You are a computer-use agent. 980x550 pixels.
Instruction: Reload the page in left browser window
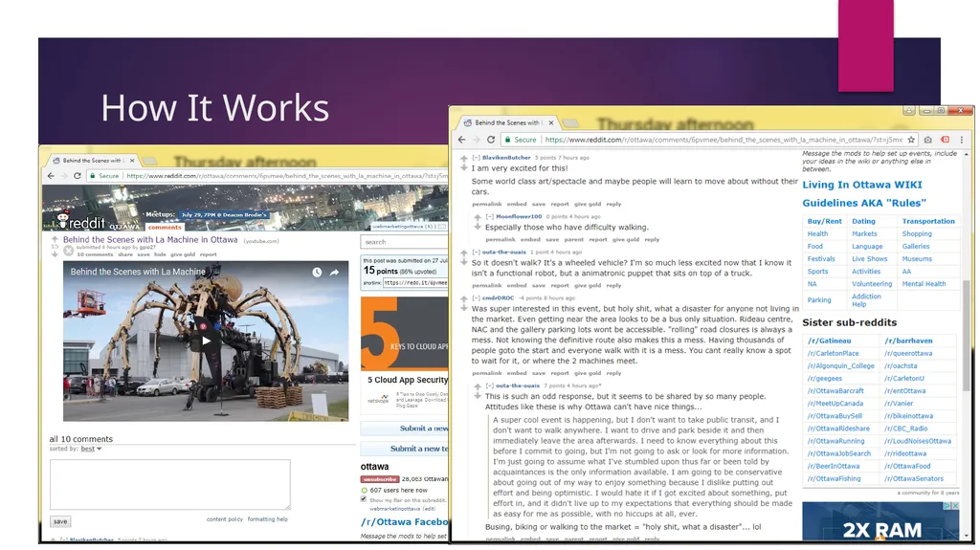pos(77,176)
